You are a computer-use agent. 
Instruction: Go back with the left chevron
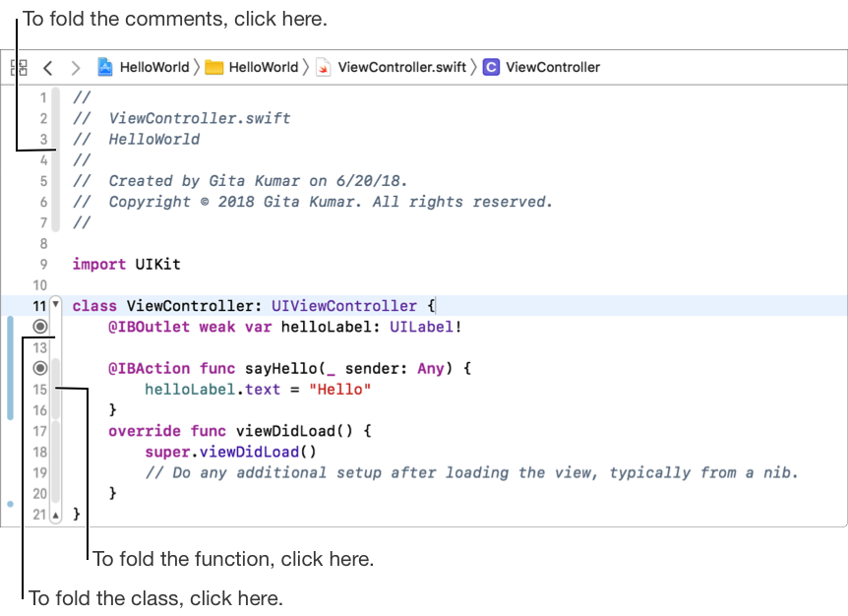[x=47, y=68]
